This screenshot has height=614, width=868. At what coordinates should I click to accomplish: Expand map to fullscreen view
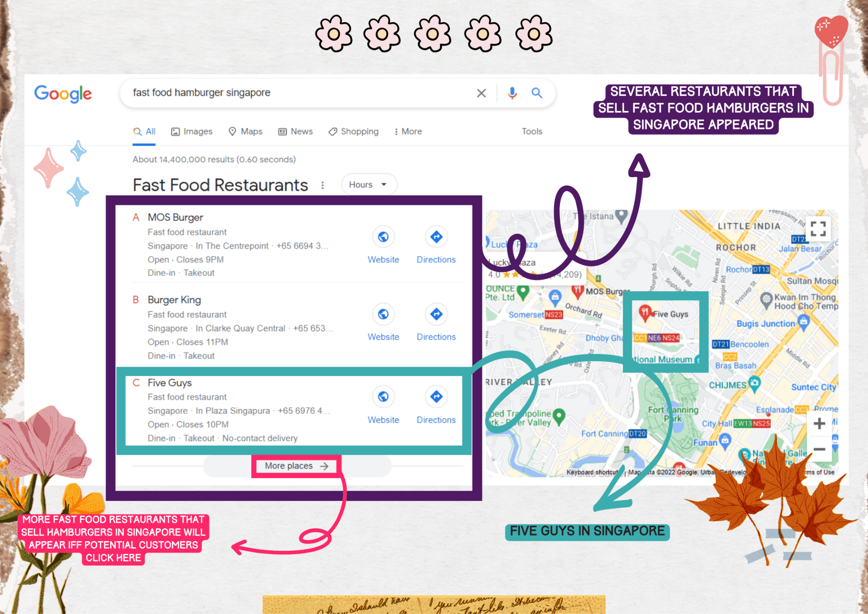pyautogui.click(x=818, y=229)
